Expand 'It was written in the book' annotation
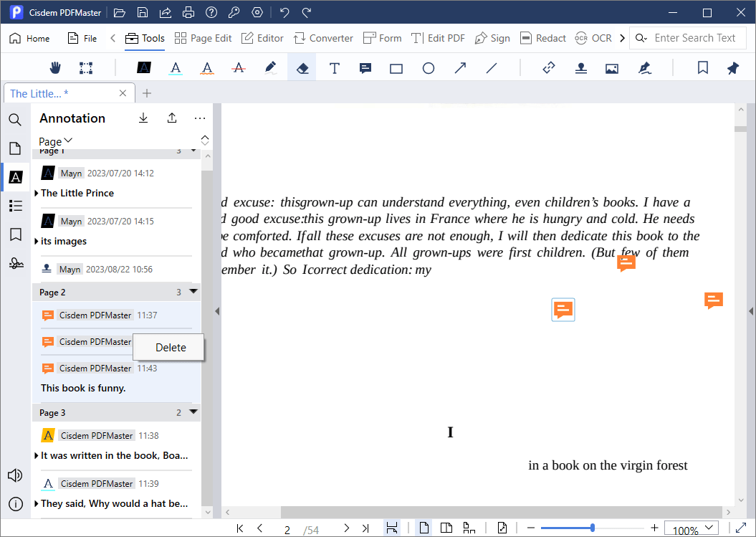The width and height of the screenshot is (756, 537). click(x=37, y=455)
